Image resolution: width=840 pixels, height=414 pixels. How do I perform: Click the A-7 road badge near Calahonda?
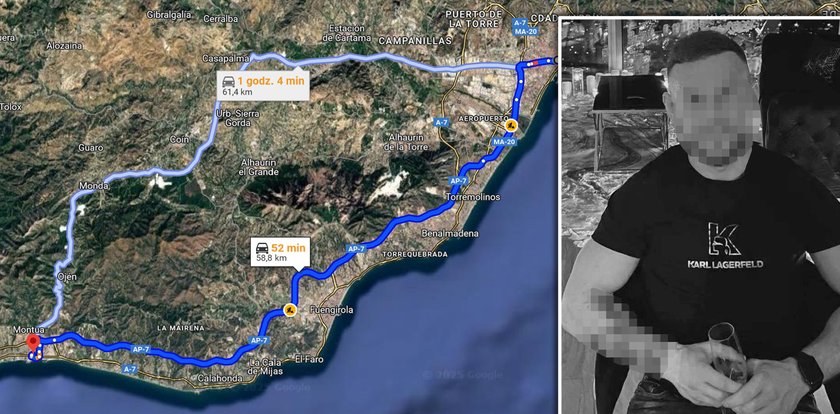point(130,368)
